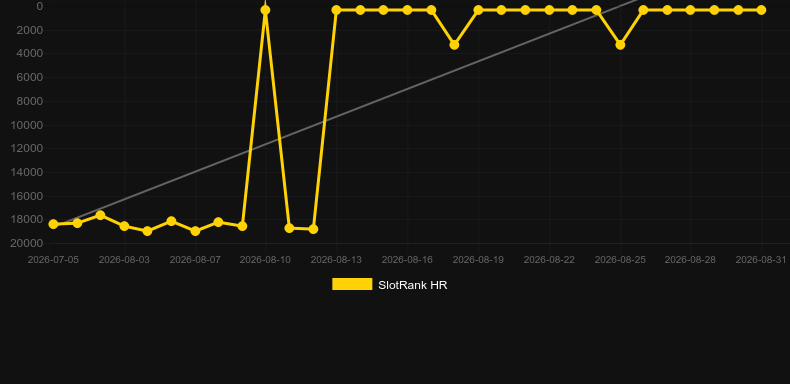Click the x-axis label 2026-08-13
The width and height of the screenshot is (790, 384).
[337, 260]
